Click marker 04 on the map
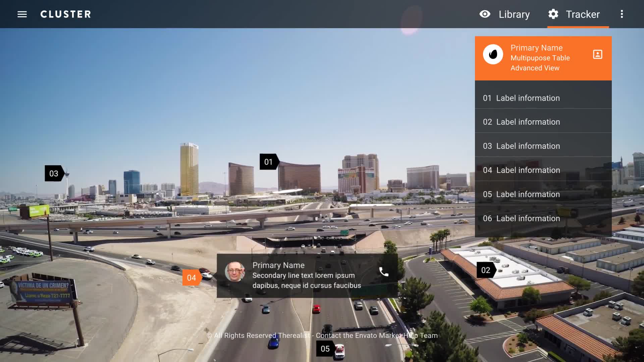 click(192, 278)
